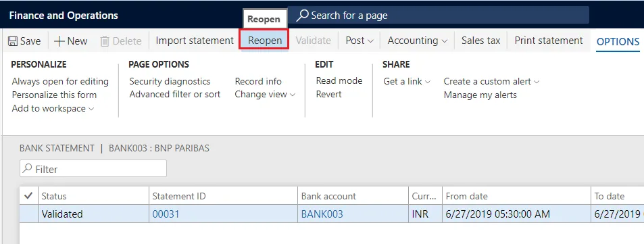Click the Bank account column header
644x244 pixels.
click(353, 196)
